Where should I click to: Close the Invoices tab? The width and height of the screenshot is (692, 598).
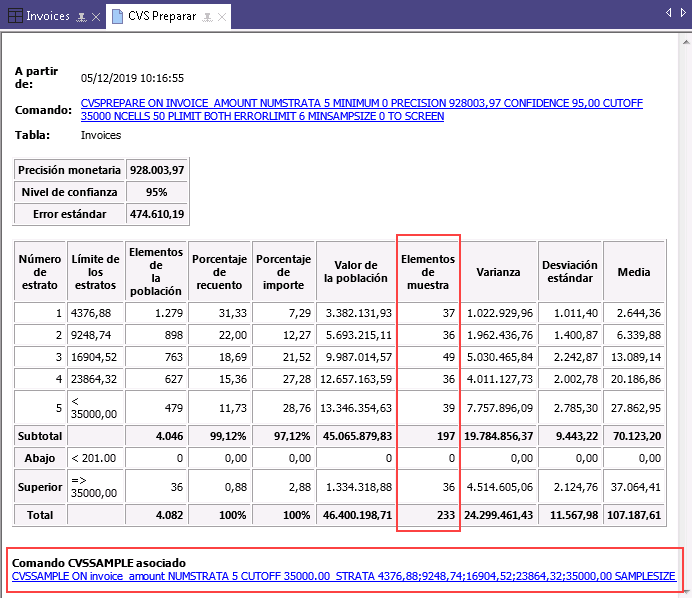click(96, 17)
